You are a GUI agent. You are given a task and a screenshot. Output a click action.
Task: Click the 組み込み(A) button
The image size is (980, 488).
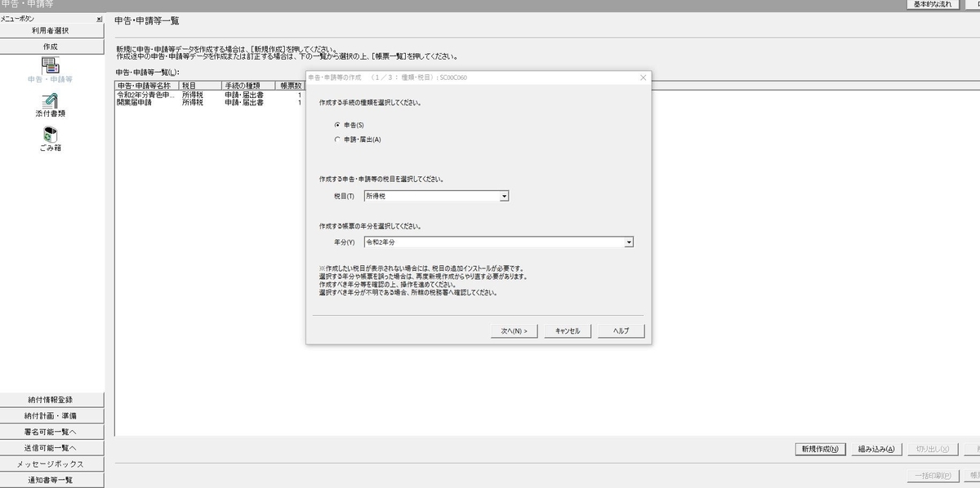(x=875, y=450)
